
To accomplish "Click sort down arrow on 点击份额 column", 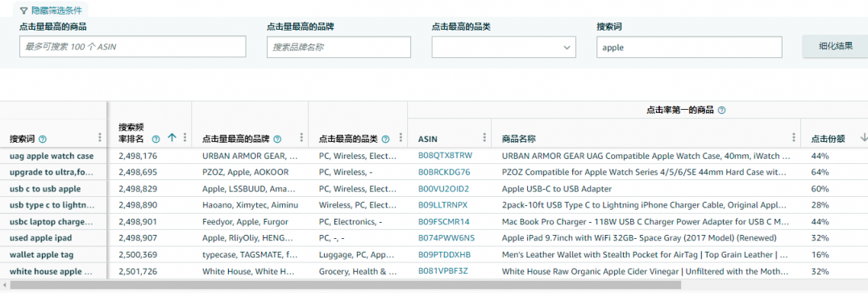I will pyautogui.click(x=864, y=137).
